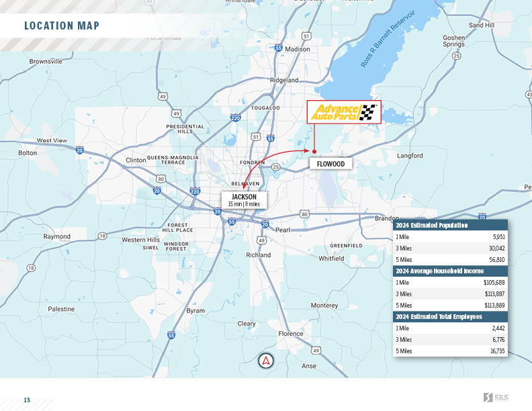Click the Western Hills label
This screenshot has height=411, width=532.
[141, 240]
